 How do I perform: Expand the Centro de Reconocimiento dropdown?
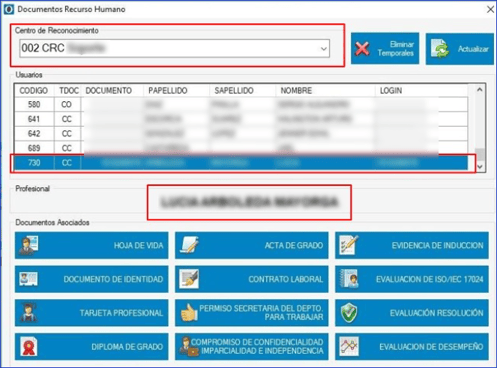pos(323,49)
